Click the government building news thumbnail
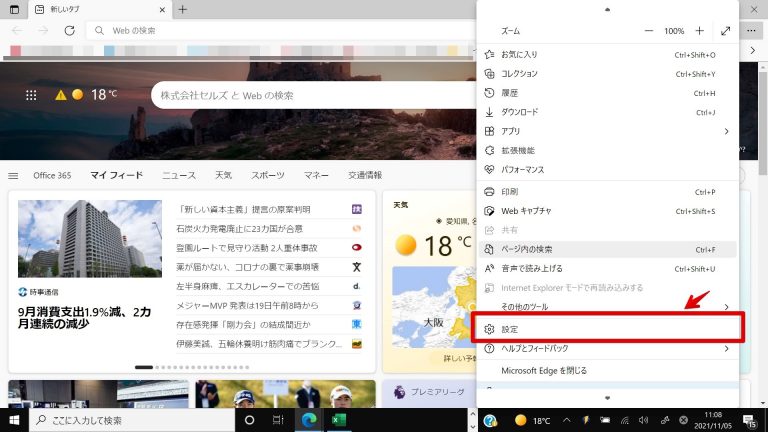Viewport: 768px width, 432px height. click(90, 239)
